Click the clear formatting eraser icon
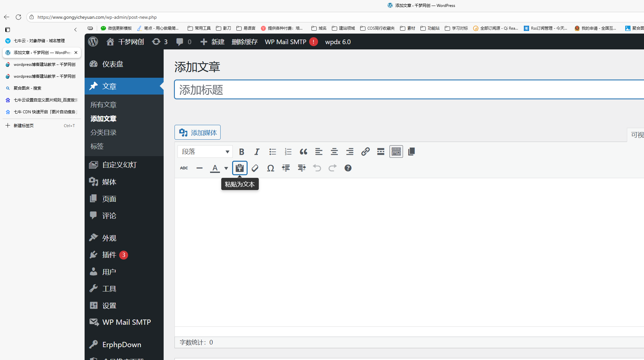644x360 pixels. (x=255, y=168)
